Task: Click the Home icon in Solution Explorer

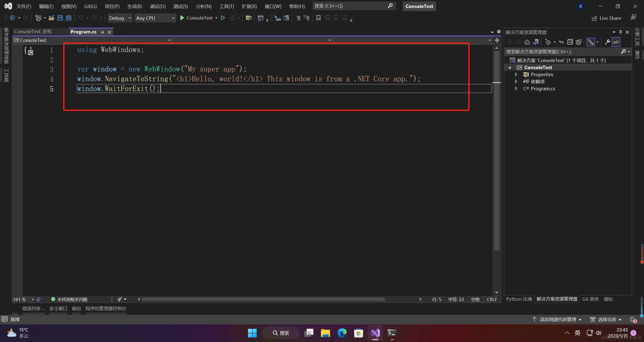Action: click(x=527, y=42)
